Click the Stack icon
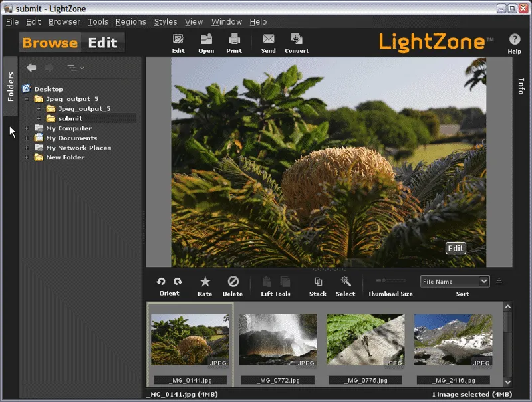Image resolution: width=532 pixels, height=402 pixels. coord(317,282)
